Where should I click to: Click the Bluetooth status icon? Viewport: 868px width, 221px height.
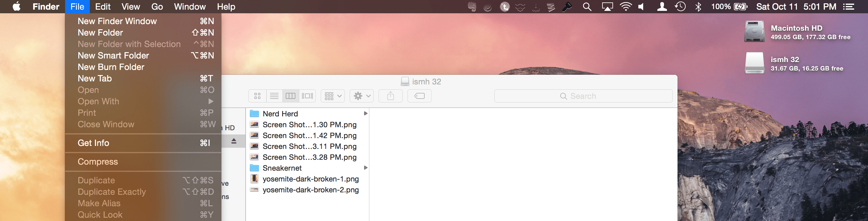698,7
